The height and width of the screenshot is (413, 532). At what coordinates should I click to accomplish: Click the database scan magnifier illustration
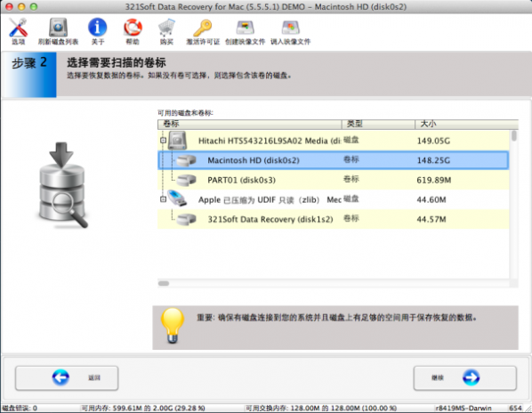[x=62, y=185]
